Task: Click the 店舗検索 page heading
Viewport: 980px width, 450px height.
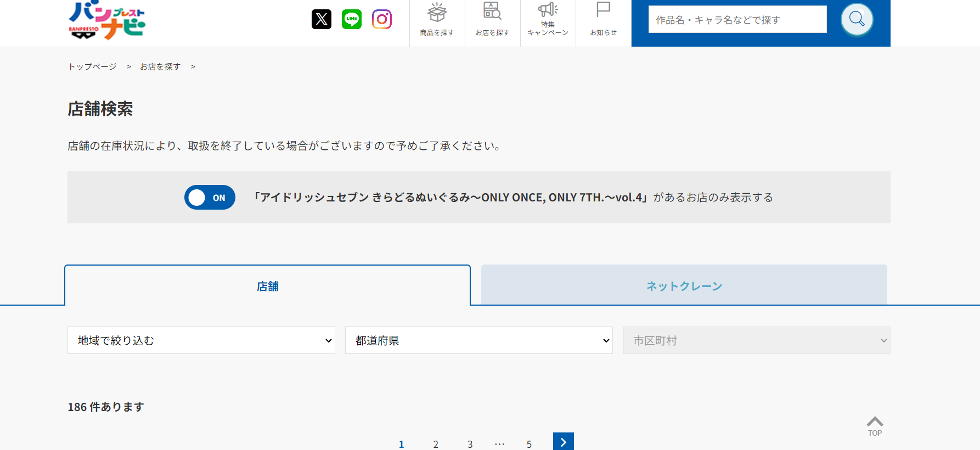Action: (x=100, y=109)
